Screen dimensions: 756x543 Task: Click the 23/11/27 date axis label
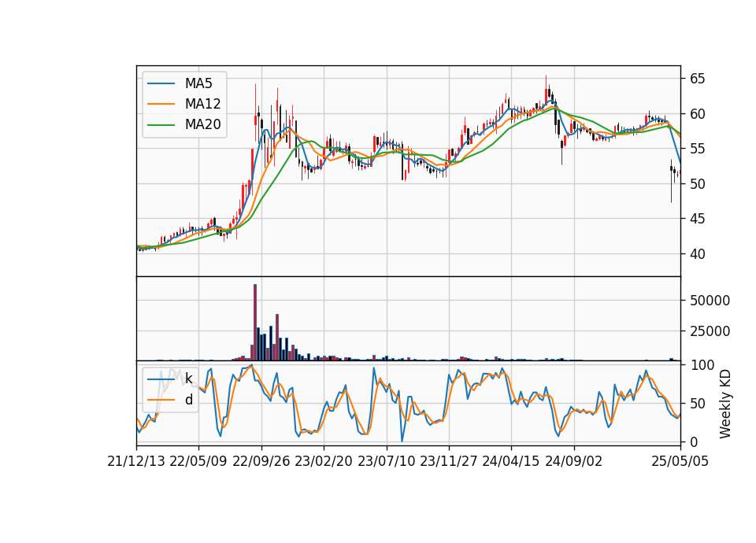coord(449,461)
